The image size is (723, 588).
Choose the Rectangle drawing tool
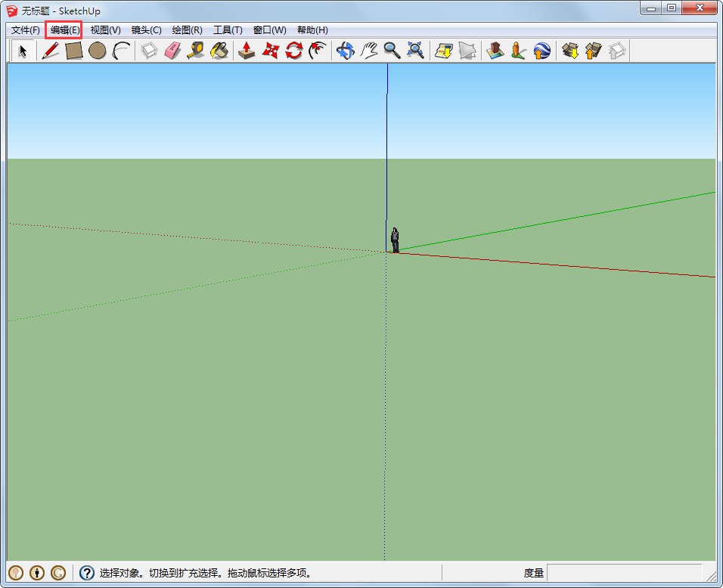[73, 51]
